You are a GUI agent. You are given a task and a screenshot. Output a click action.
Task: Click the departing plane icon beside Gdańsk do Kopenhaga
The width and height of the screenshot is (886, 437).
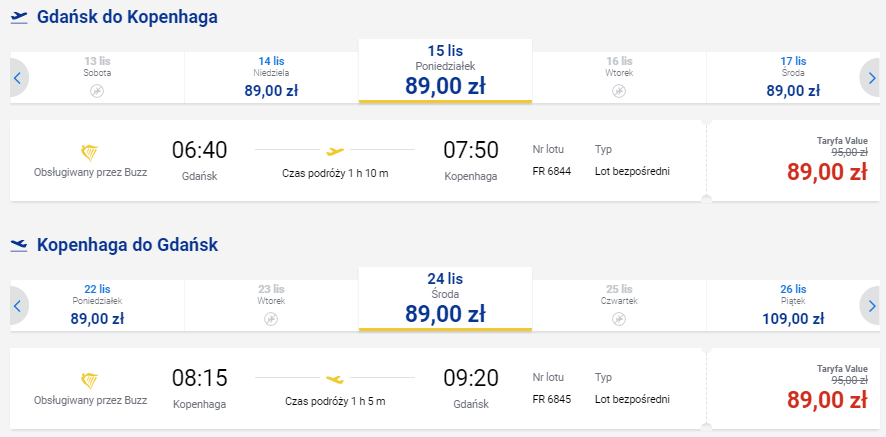19,18
